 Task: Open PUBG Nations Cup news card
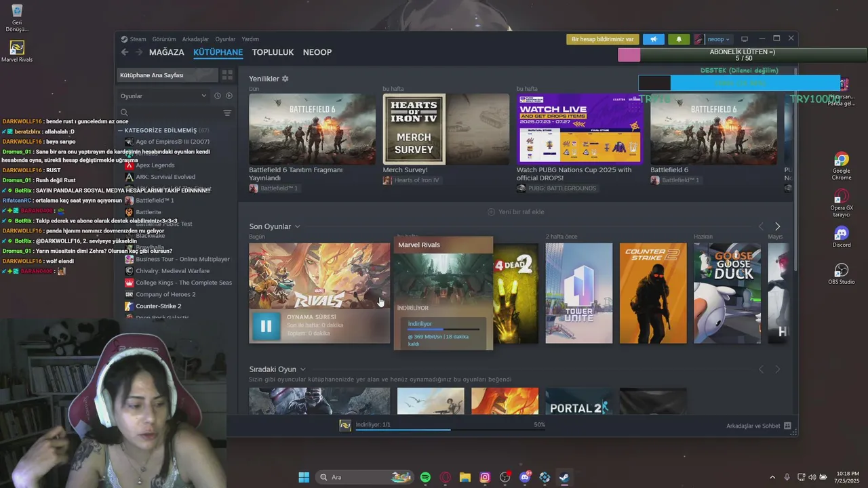click(580, 129)
